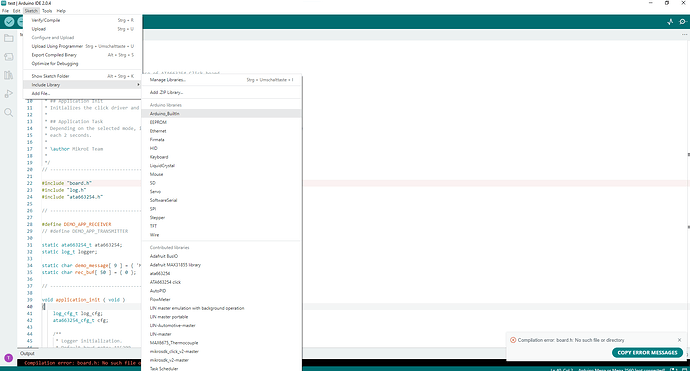Open the Serial Plotter icon
Screen dimensions: 690x371
point(670,22)
